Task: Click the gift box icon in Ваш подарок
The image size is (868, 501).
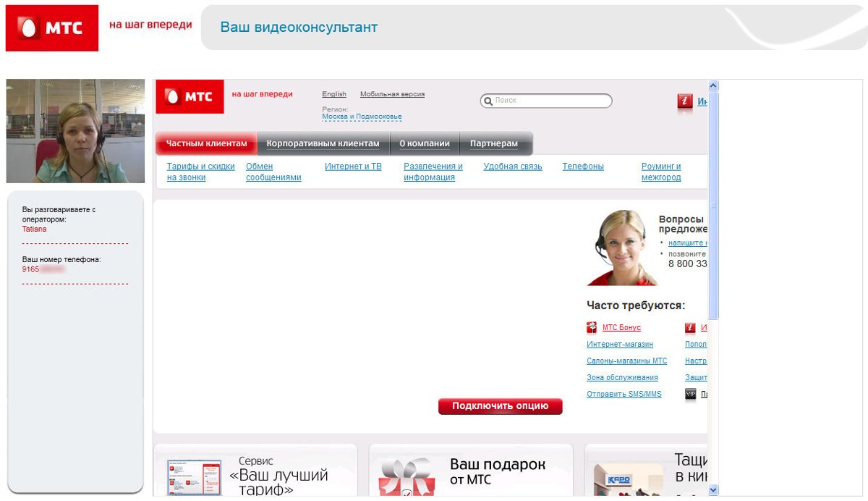Action: click(x=407, y=476)
